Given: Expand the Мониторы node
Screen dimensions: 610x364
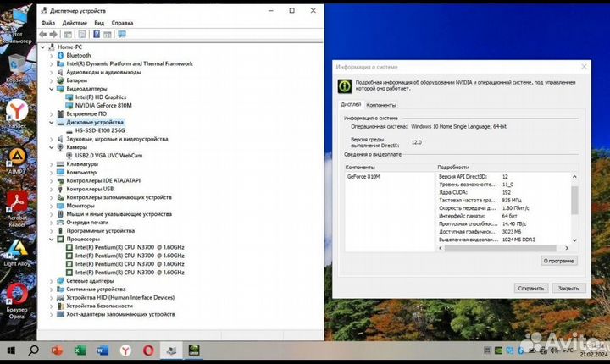Looking at the screenshot, I should (52, 206).
